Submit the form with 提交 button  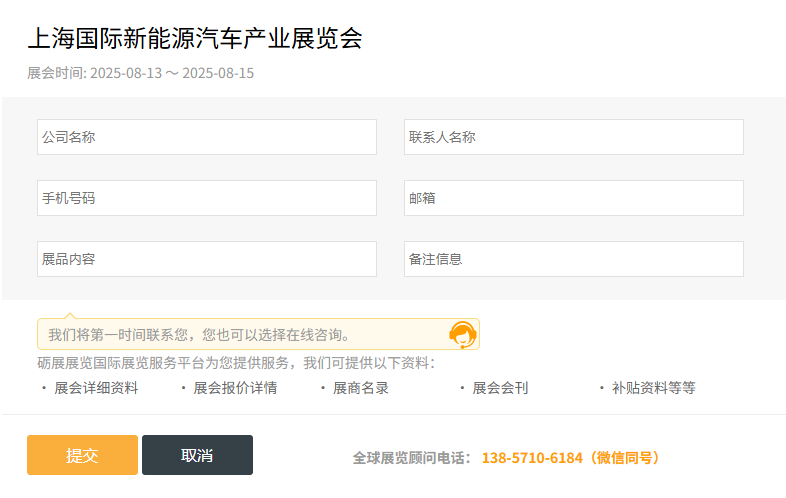[82, 455]
